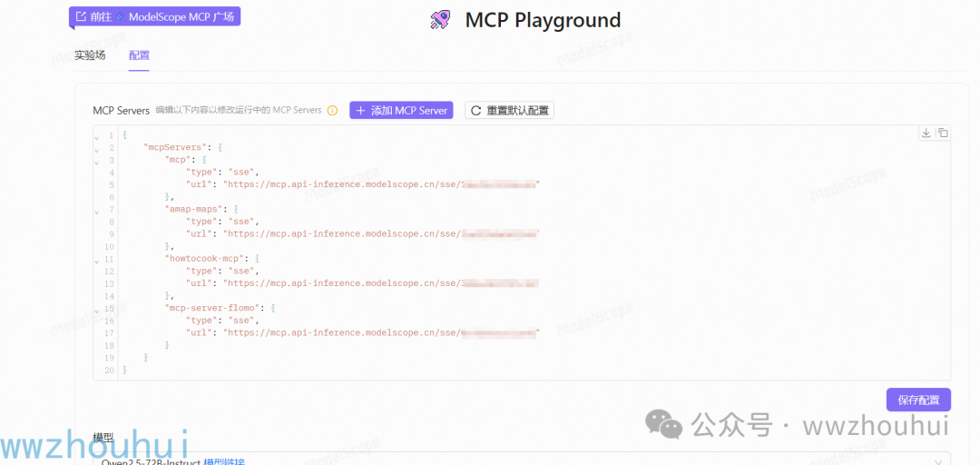
Task: Click the "mcp" key on line 3
Action: [180, 160]
